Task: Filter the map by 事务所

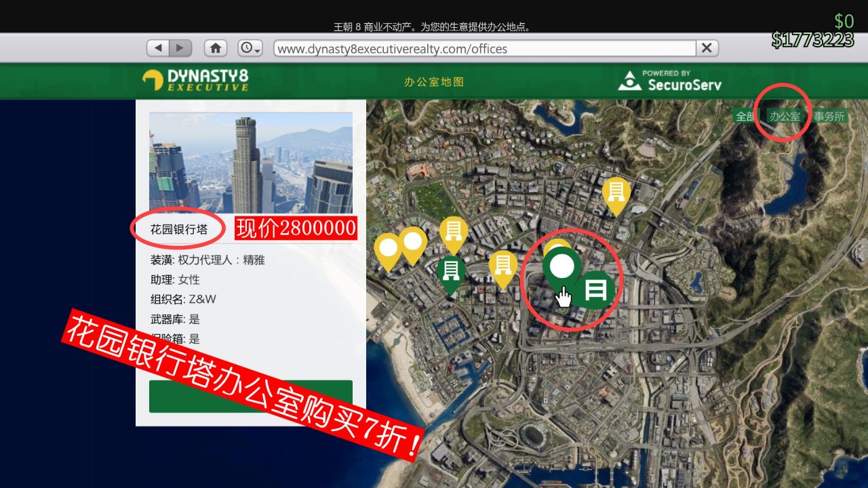Action: pos(829,117)
